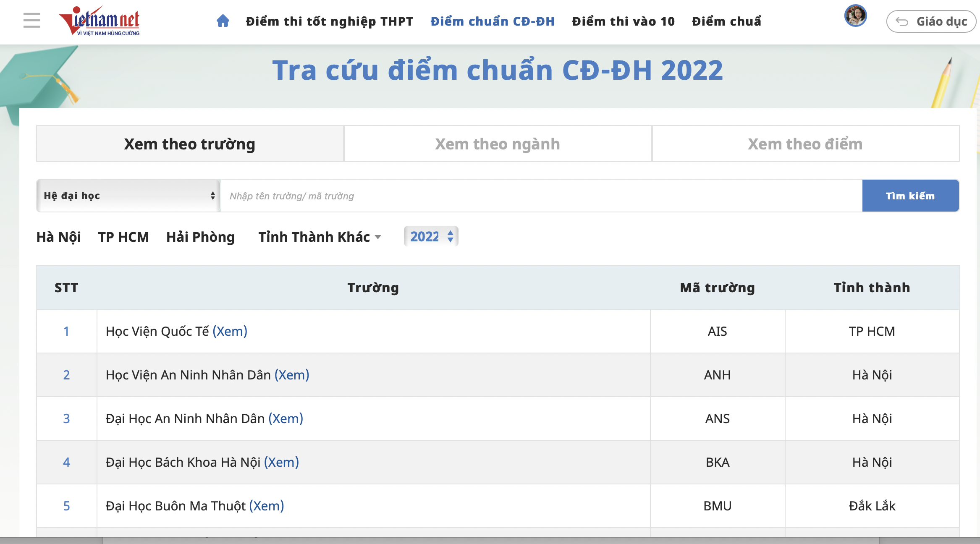Viewport: 980px width, 544px height.
Task: Switch to Xem theo ngành tab
Action: pyautogui.click(x=498, y=144)
